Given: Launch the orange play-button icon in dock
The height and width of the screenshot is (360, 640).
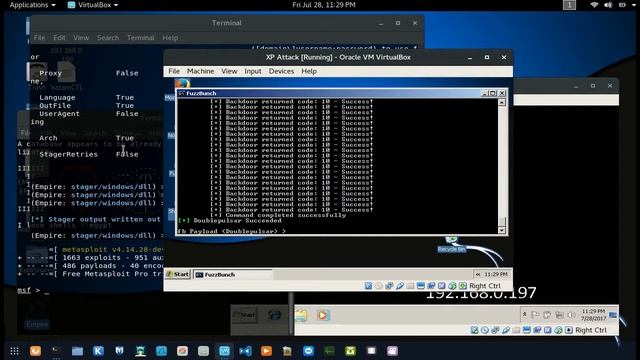Looking at the screenshot, I should [266, 351].
